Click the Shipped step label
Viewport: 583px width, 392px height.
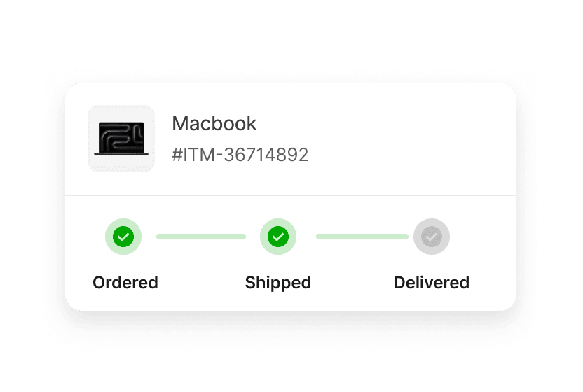point(278,283)
